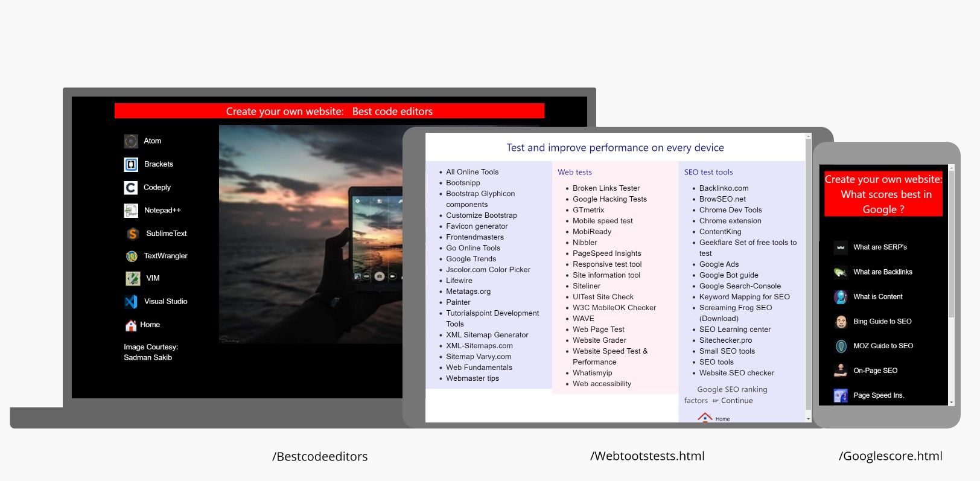Viewport: 980px width, 481px height.
Task: Open the Atom link
Action: tap(152, 141)
